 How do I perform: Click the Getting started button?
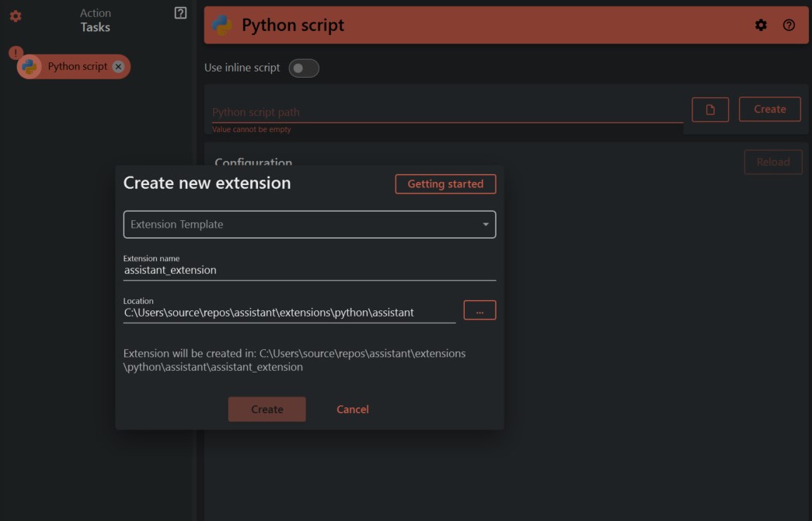pos(445,184)
